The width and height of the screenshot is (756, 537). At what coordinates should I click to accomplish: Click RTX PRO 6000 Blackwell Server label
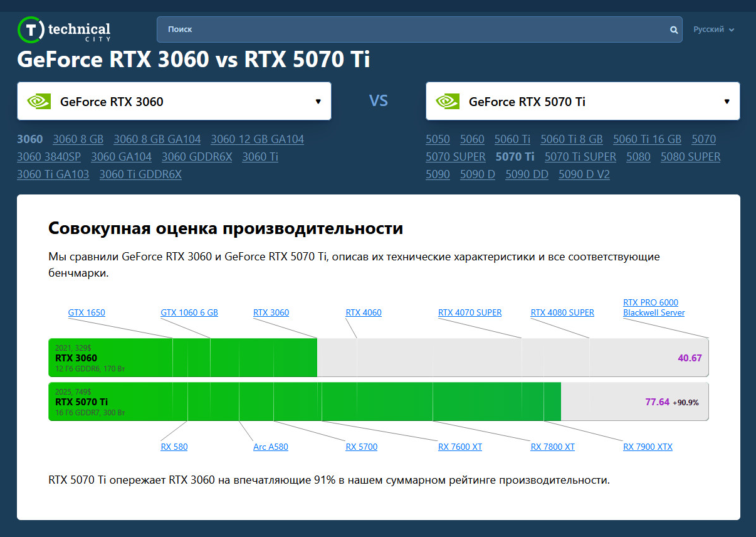(x=654, y=307)
